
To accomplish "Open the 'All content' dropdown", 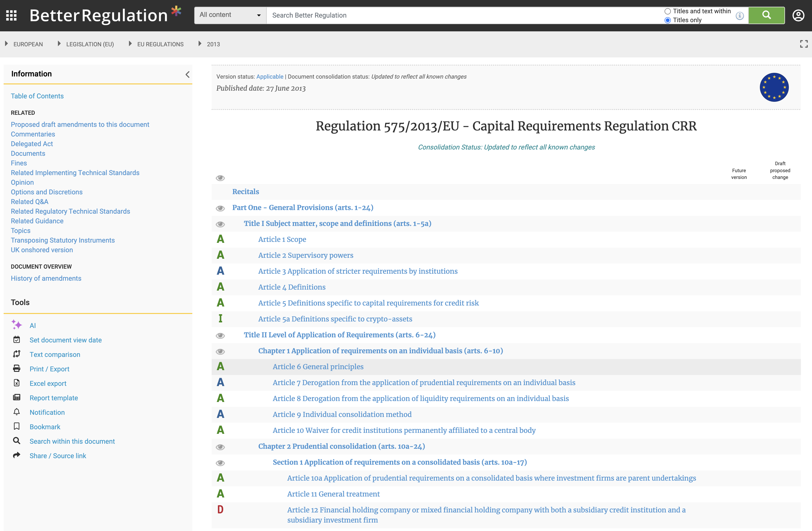I will tap(230, 15).
